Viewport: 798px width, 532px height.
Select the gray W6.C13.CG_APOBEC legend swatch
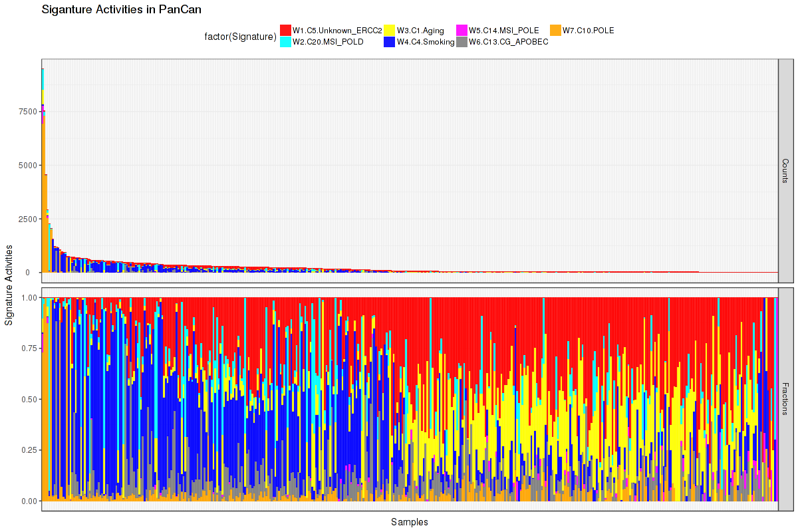(x=462, y=41)
